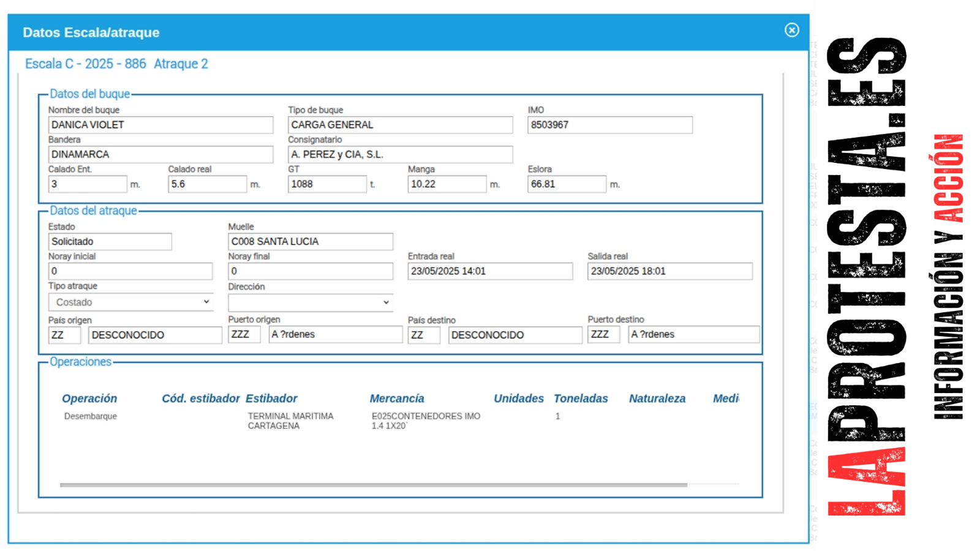Click the Desembarque operation cell
Image resolution: width=980 pixels, height=551 pixels.
pos(91,416)
